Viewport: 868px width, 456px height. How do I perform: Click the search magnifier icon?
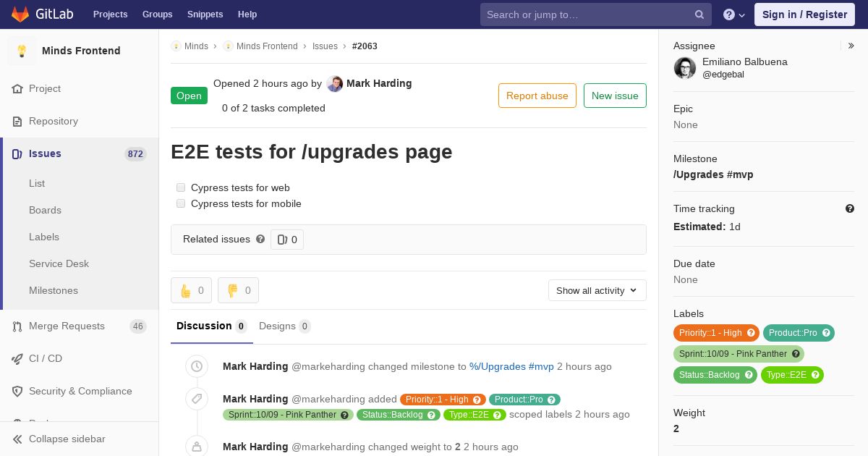[x=699, y=14]
